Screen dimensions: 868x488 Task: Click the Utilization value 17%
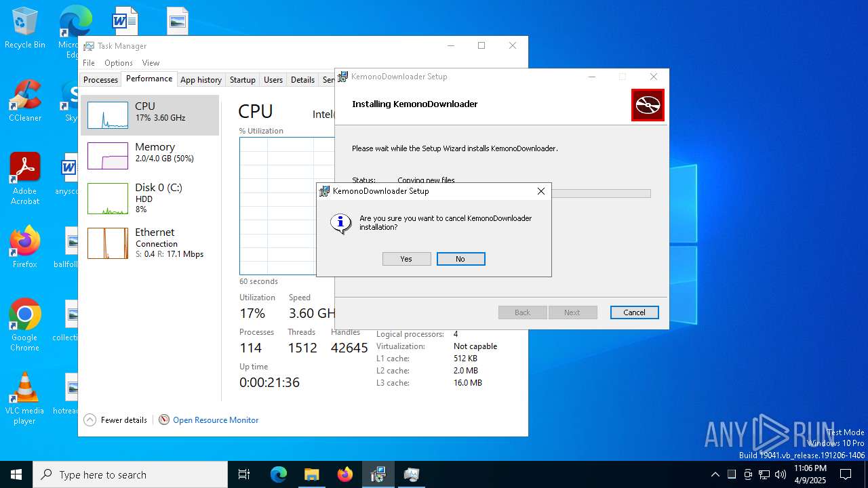click(x=252, y=313)
